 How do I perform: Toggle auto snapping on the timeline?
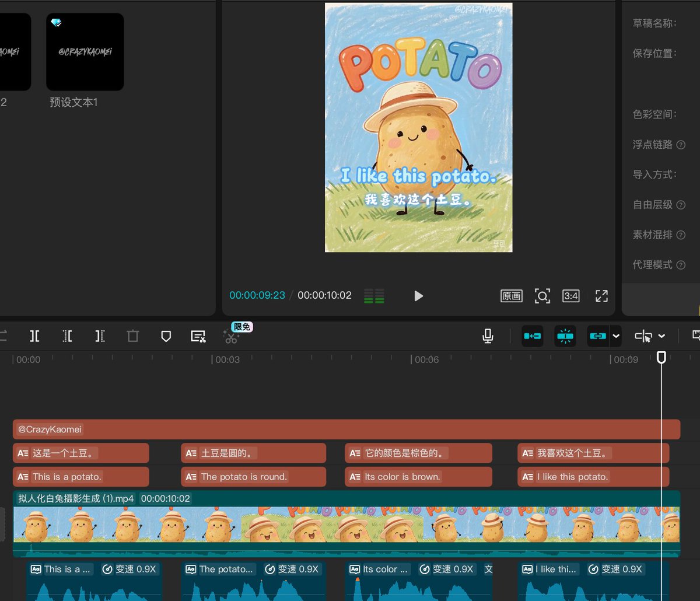565,336
